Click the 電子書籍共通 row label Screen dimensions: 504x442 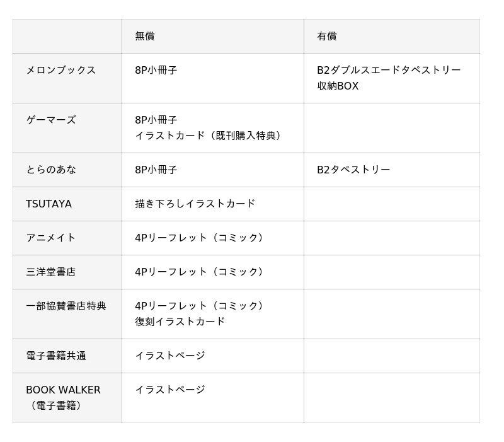pos(56,356)
